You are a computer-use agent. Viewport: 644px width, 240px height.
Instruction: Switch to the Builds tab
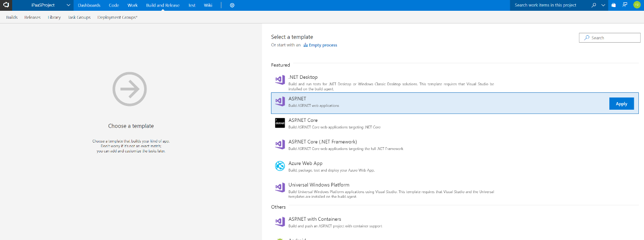(x=12, y=17)
